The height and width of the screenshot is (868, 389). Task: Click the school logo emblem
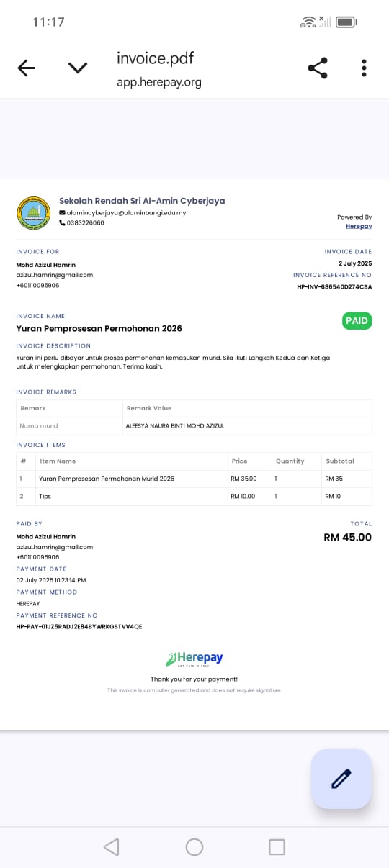point(33,212)
